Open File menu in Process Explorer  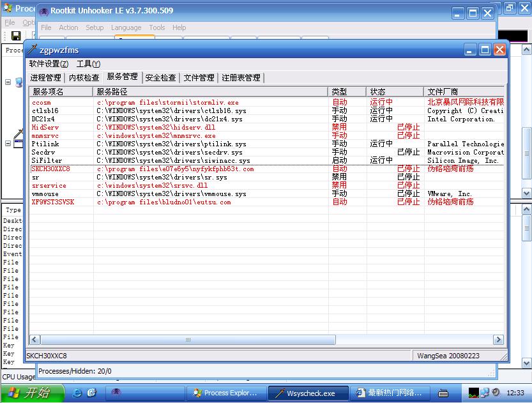pos(10,22)
